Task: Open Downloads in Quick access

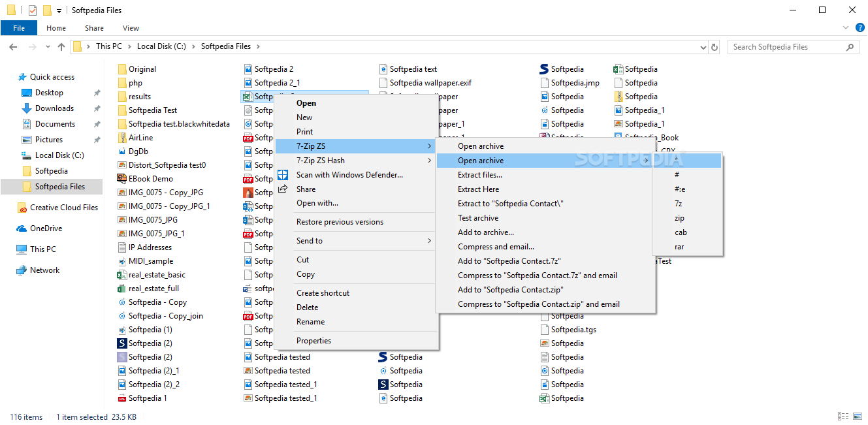Action: (54, 108)
